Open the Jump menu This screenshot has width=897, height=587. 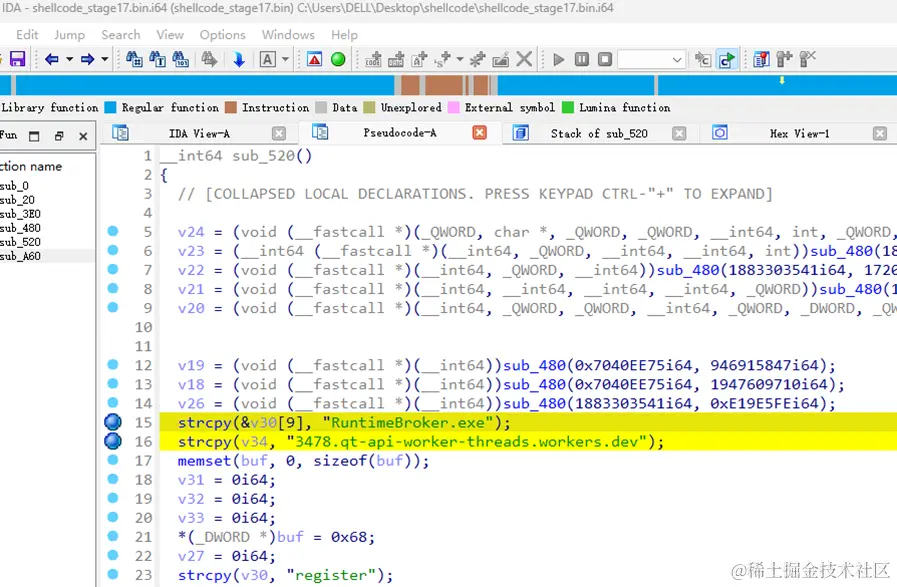pos(69,35)
